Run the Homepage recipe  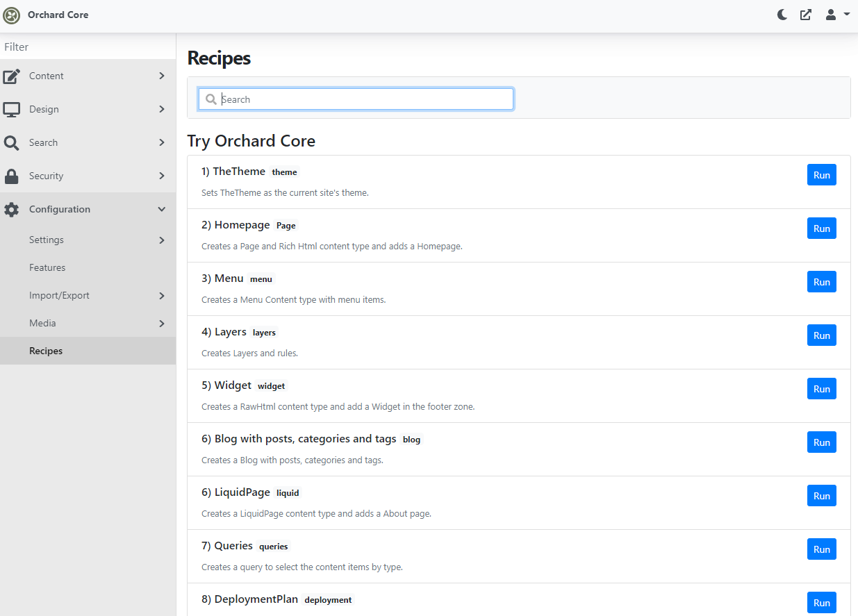[822, 228]
